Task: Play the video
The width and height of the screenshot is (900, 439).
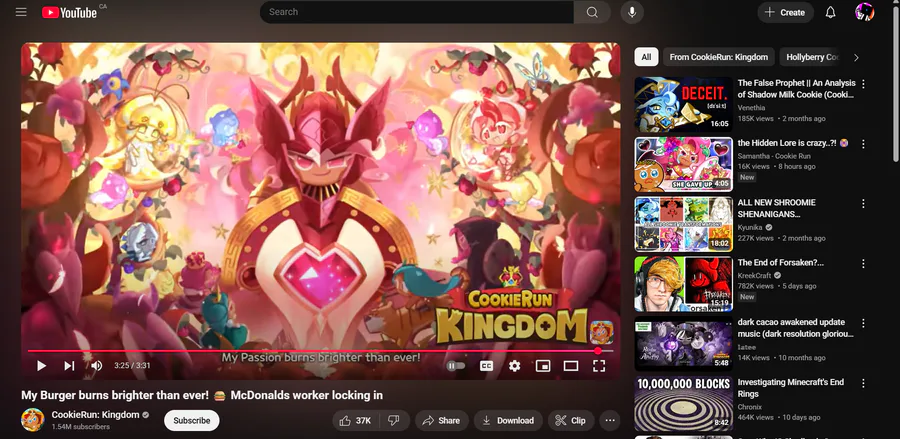Action: (x=41, y=366)
